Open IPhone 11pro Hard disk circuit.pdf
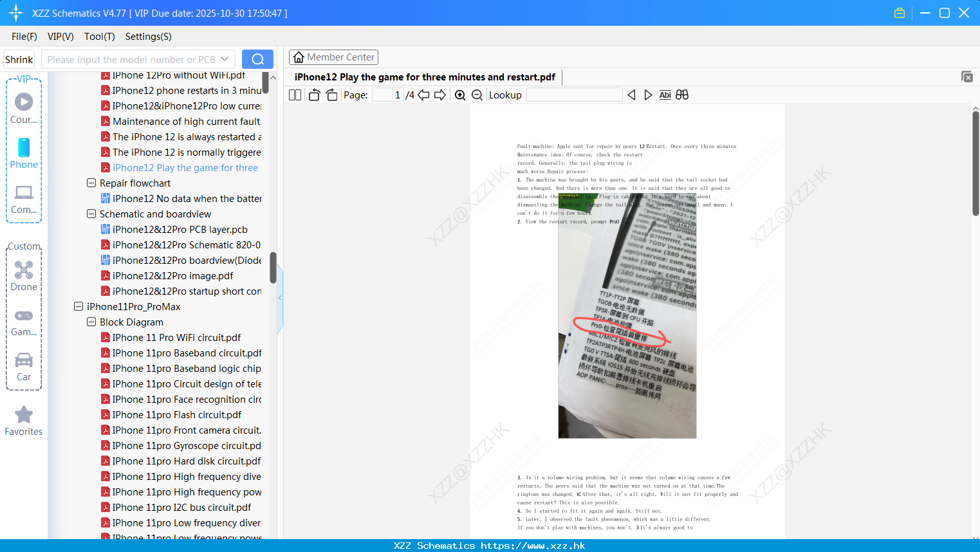980x552 pixels. 181,461
